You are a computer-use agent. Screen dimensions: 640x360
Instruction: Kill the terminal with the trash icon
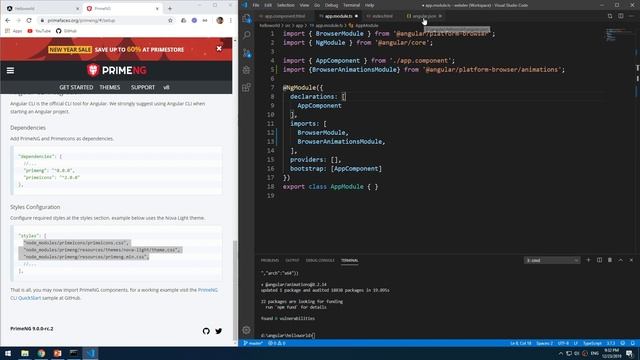pos(610,260)
